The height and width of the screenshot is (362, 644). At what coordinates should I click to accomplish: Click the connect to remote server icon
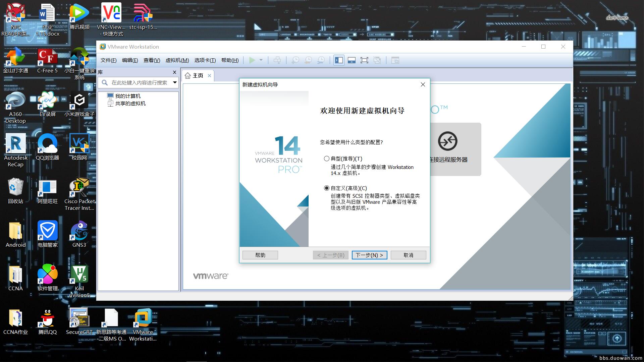pyautogui.click(x=447, y=141)
